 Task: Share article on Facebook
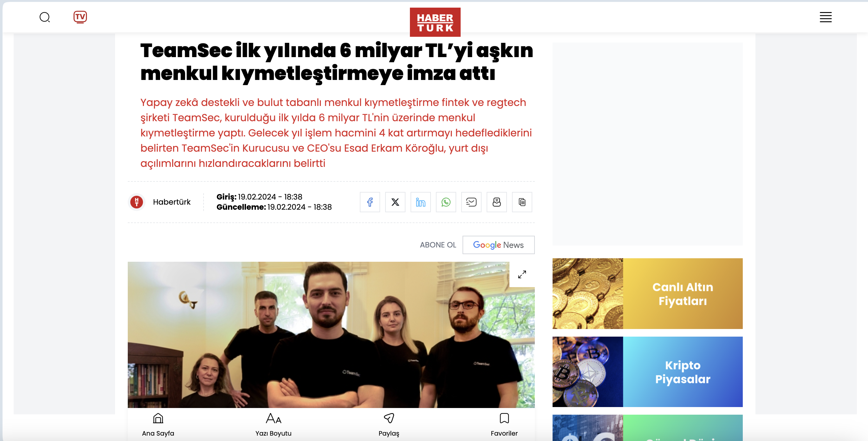370,202
